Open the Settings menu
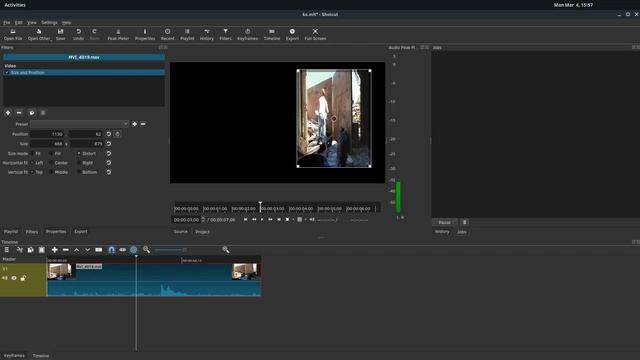Image resolution: width=640 pixels, height=360 pixels. tap(49, 22)
